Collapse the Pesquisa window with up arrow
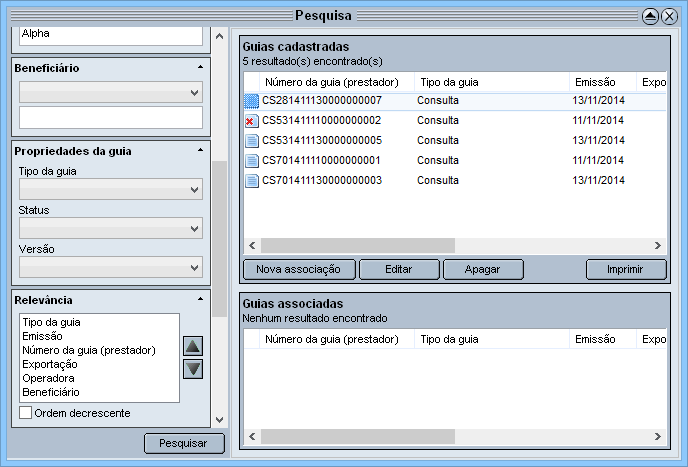Image resolution: width=688 pixels, height=467 pixels. pos(650,16)
